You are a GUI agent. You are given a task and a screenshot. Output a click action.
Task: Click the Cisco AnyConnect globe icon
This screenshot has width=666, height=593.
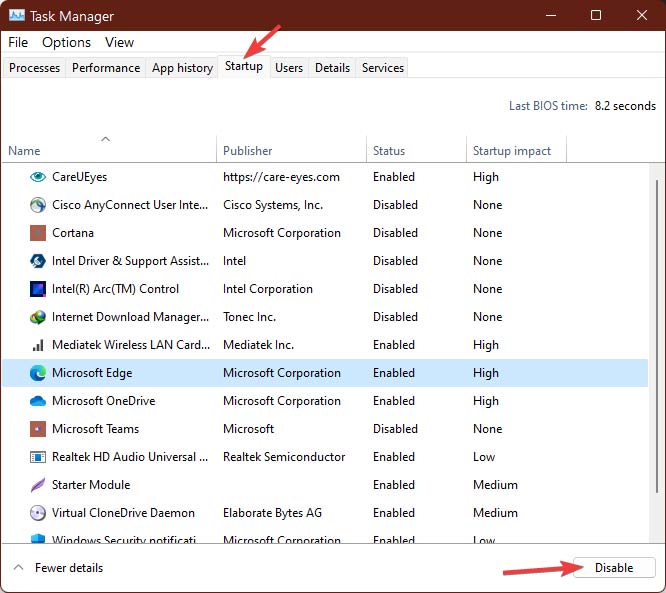click(x=38, y=205)
